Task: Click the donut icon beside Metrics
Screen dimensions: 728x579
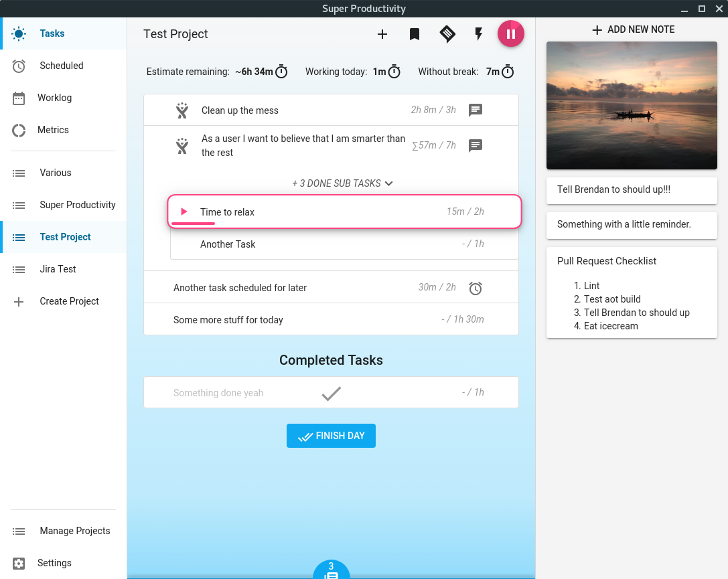Action: click(19, 131)
